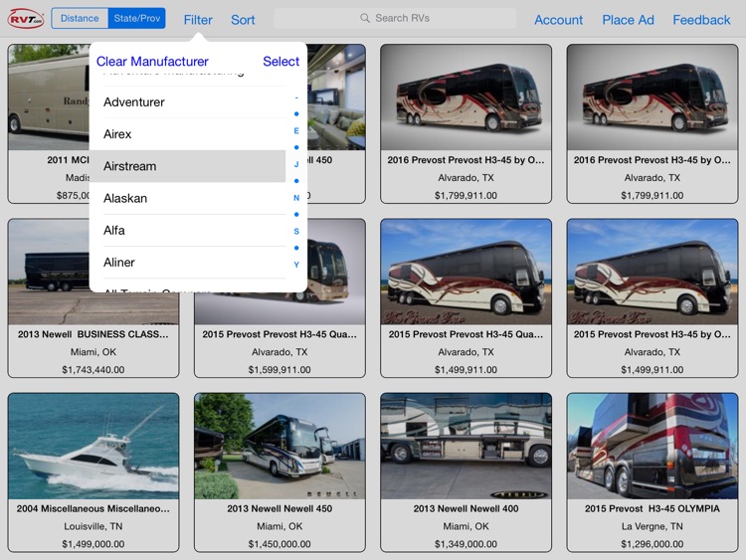This screenshot has width=746, height=560.
Task: Choose Airstream manufacturer
Action: tap(188, 166)
